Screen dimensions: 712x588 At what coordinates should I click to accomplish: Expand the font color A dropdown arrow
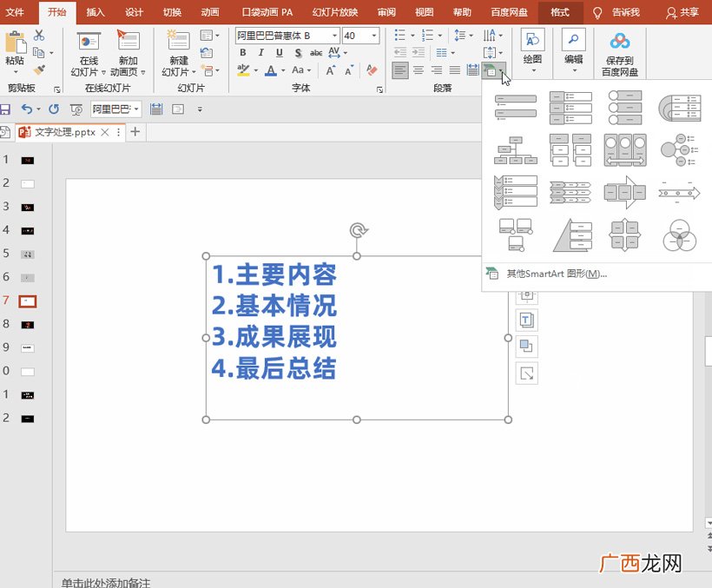coord(283,70)
